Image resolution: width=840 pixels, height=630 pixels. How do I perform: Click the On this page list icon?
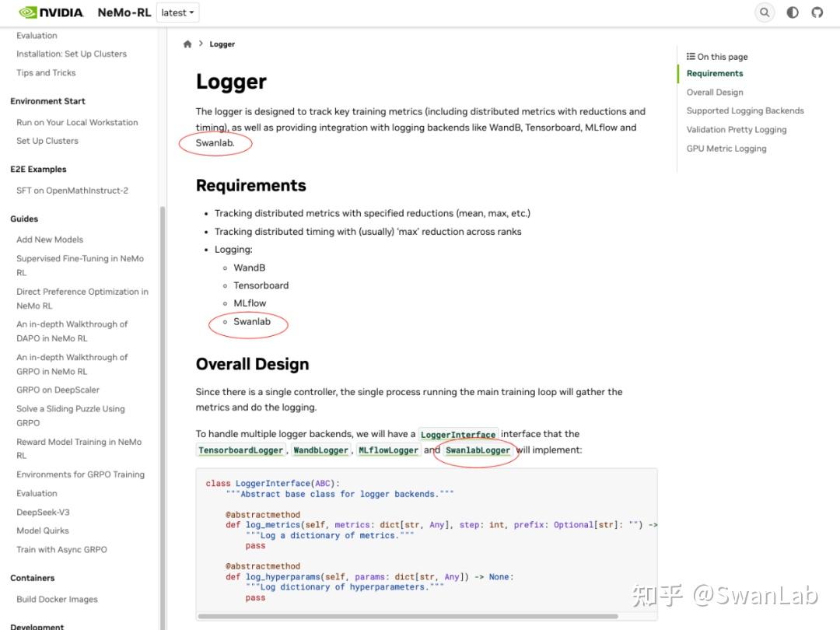coord(691,56)
